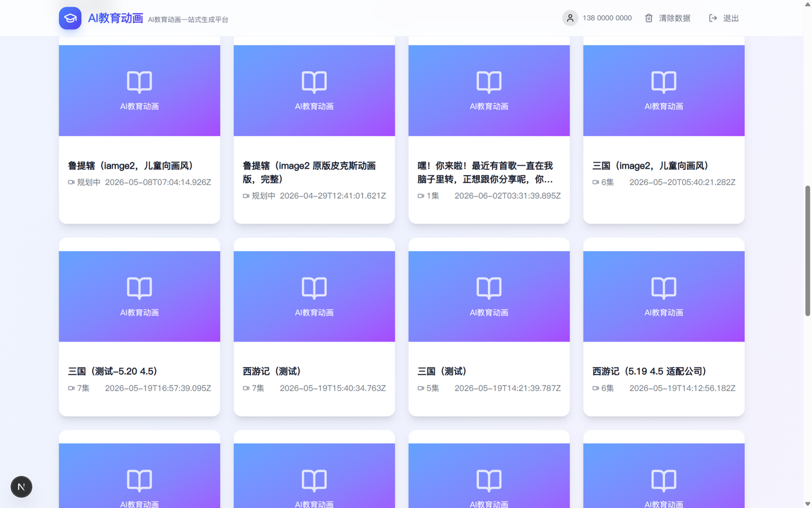Click video icon beside 规划中 dated 2026-05-08
This screenshot has height=508, width=812.
(71, 182)
